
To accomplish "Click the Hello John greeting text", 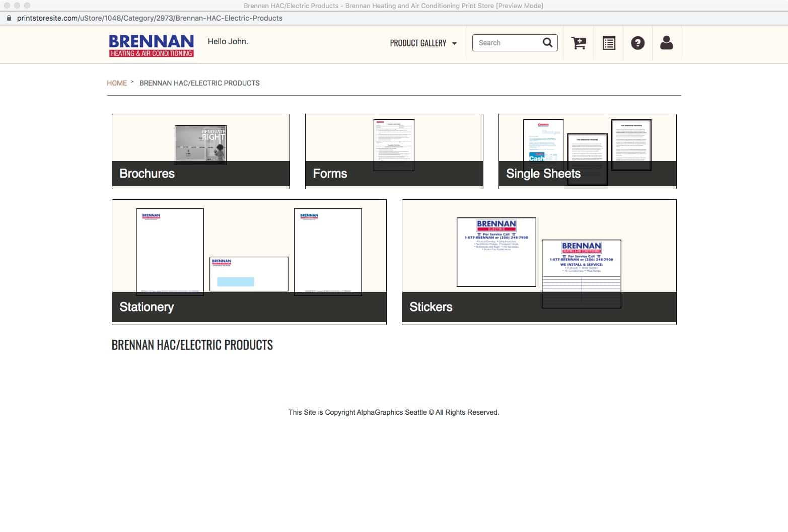I will coord(228,41).
